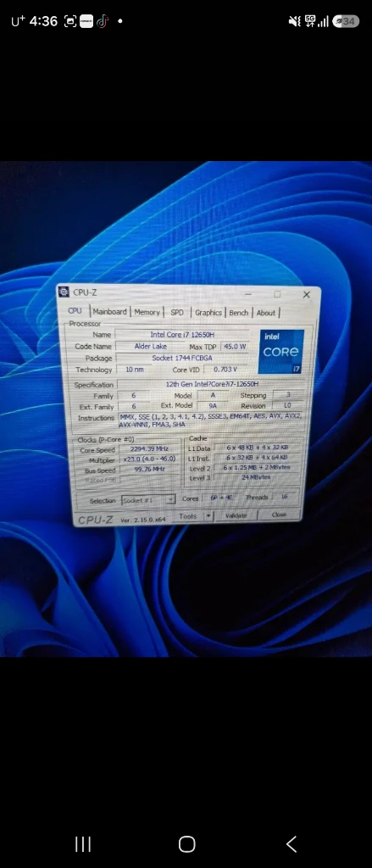Expand the Tools dropdown arrow
The height and width of the screenshot is (868, 372).
click(x=208, y=515)
